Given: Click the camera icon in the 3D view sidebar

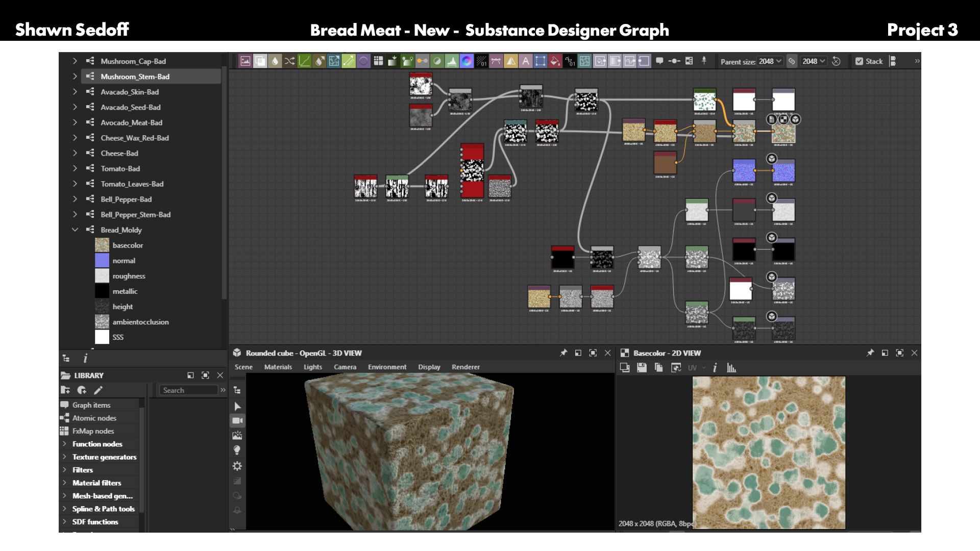Looking at the screenshot, I should [x=237, y=421].
